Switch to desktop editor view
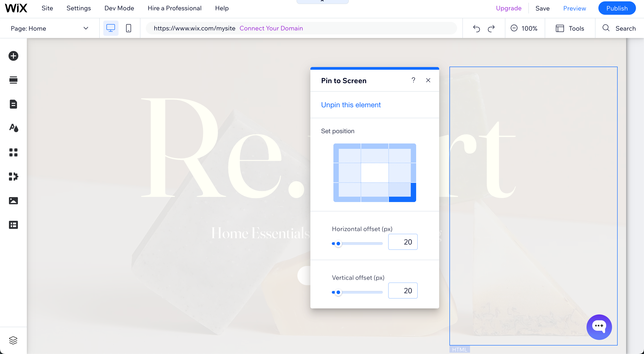 coord(110,28)
